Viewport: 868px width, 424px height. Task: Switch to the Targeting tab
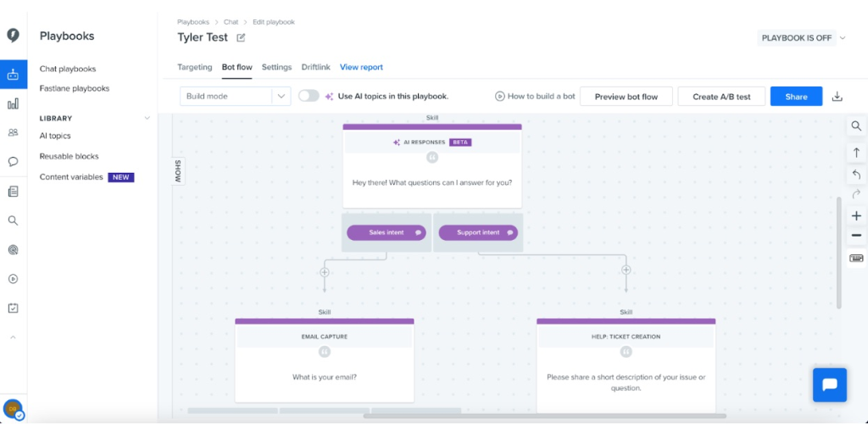coord(194,67)
